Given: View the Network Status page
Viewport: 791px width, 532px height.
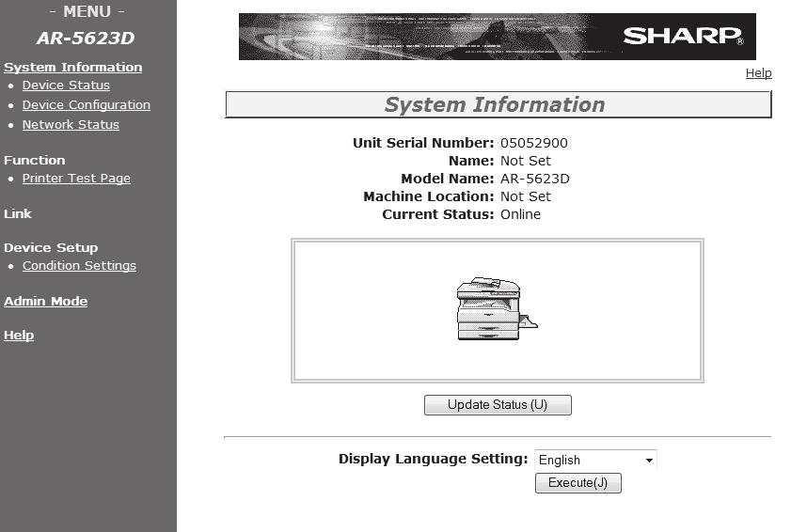Looking at the screenshot, I should (71, 125).
